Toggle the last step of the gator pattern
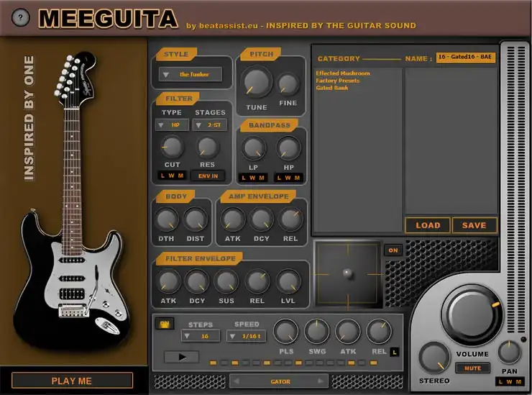The width and height of the screenshot is (532, 395). tap(374, 363)
